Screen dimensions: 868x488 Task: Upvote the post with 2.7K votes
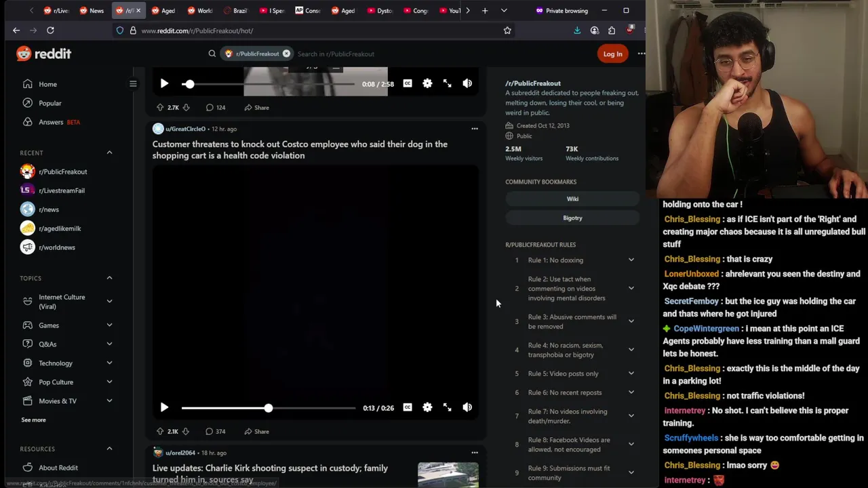click(160, 107)
